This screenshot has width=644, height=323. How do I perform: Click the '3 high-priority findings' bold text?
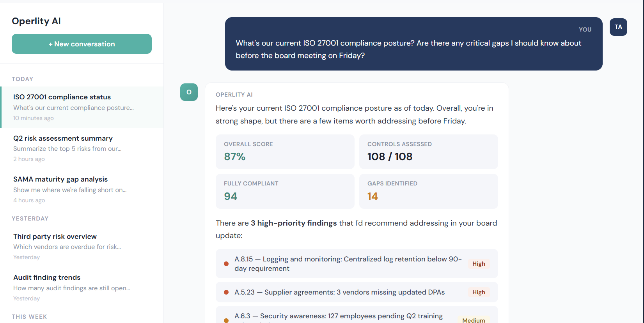pos(294,223)
